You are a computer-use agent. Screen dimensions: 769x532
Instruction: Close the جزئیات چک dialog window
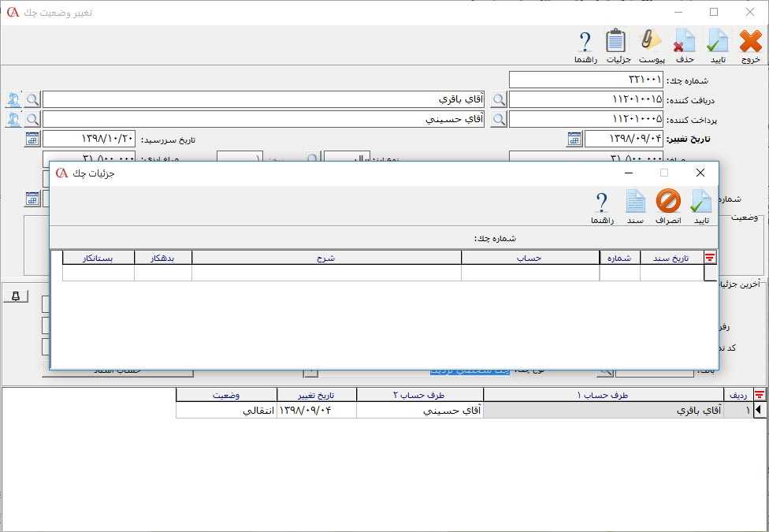[x=700, y=173]
